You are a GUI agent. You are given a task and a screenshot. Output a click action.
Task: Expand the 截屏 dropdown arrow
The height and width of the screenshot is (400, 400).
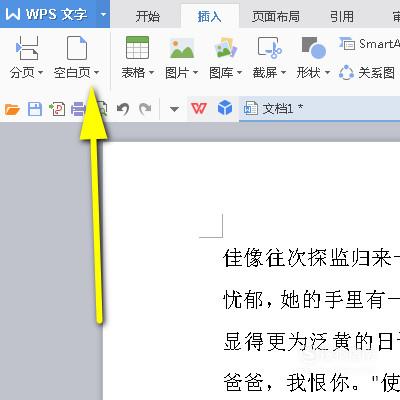[x=283, y=72]
